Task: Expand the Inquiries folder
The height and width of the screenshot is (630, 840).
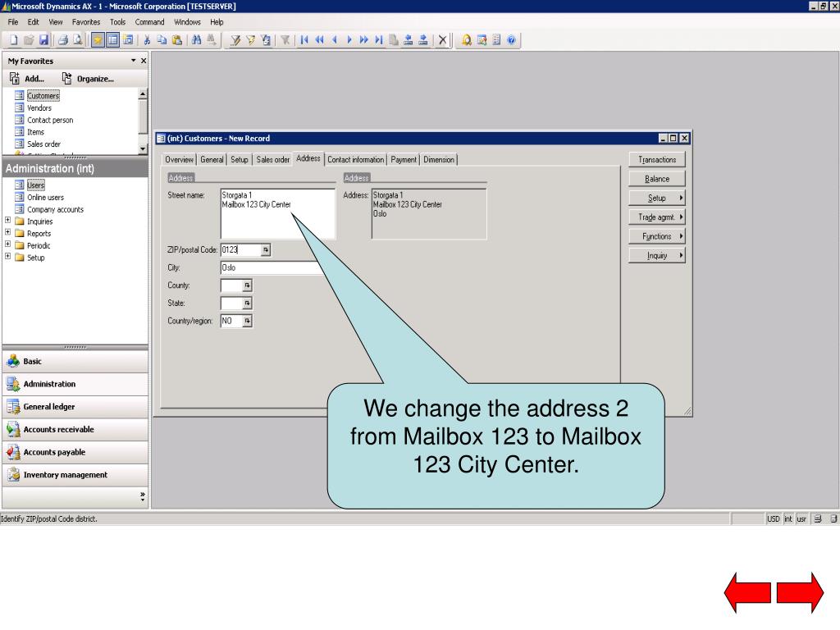Action: [x=8, y=220]
